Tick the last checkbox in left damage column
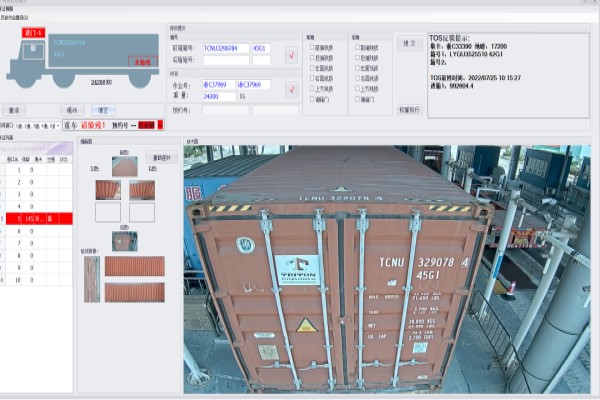 [x=312, y=100]
